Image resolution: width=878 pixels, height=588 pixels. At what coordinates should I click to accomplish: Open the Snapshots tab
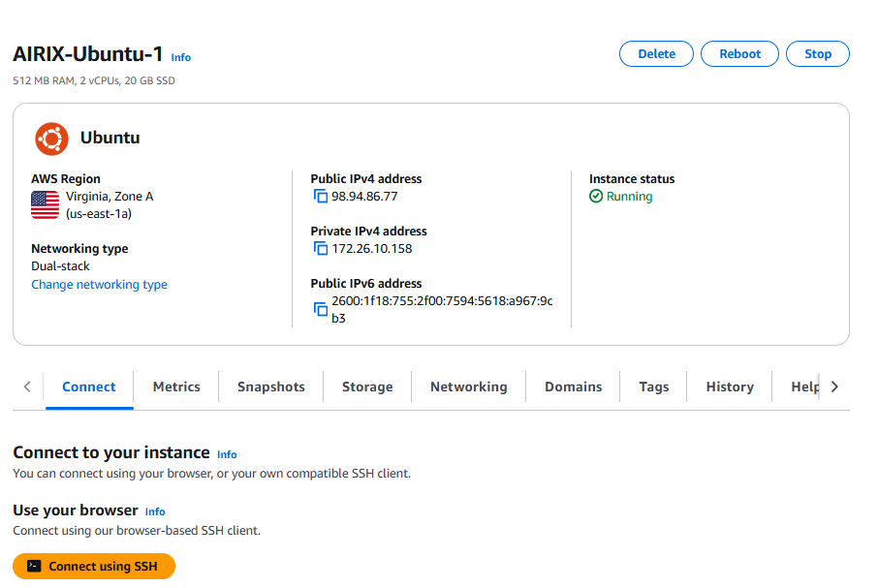pyautogui.click(x=270, y=386)
